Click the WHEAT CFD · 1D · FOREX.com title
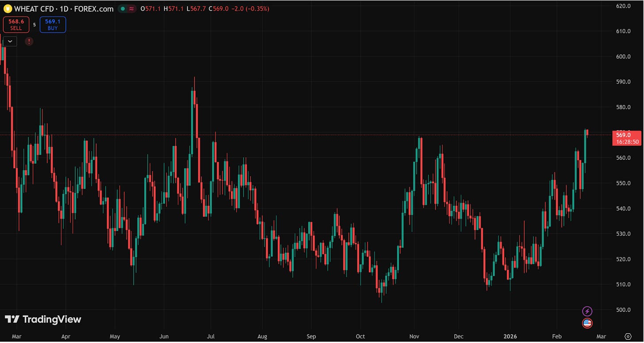 point(64,9)
